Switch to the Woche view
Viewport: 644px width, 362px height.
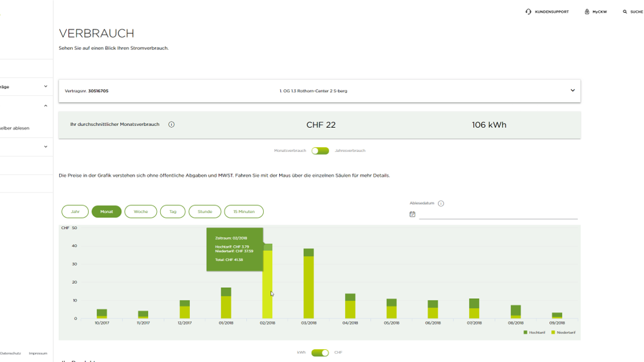(x=141, y=212)
